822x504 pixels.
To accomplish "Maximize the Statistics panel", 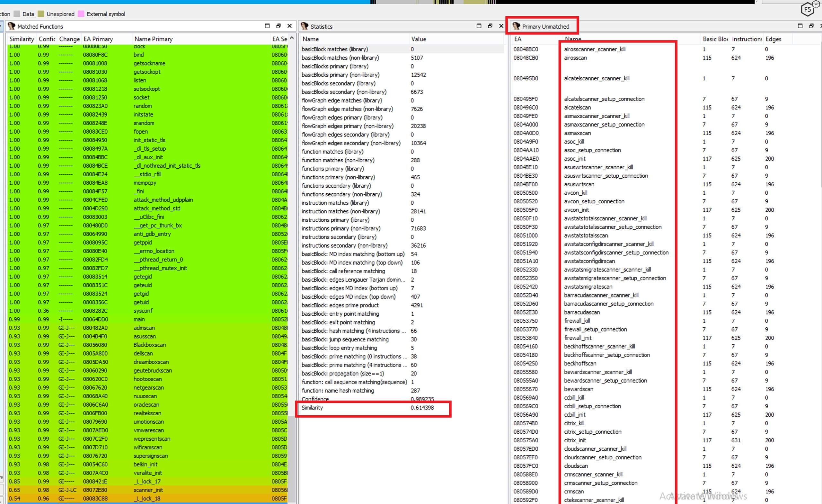I will [x=479, y=26].
